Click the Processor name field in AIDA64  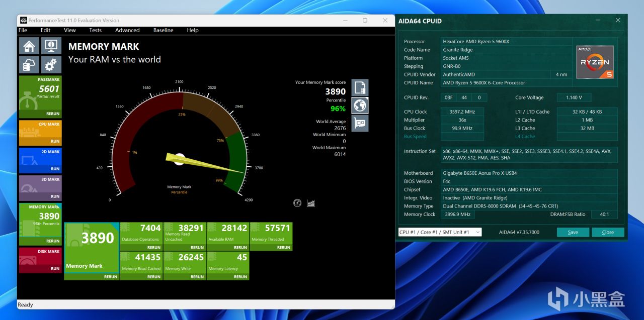click(507, 42)
